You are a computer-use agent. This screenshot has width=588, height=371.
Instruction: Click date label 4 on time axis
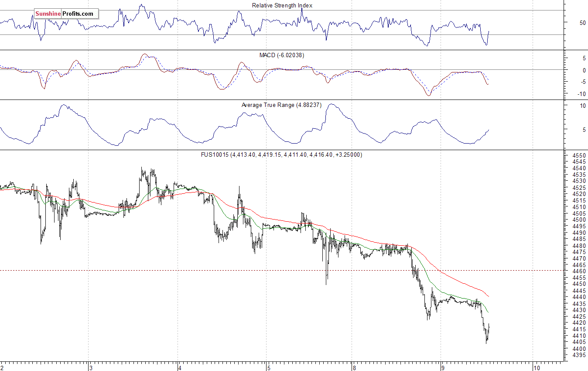(x=180, y=368)
